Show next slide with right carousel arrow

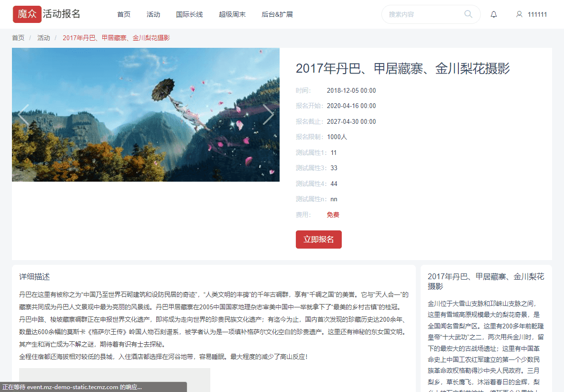pos(268,115)
